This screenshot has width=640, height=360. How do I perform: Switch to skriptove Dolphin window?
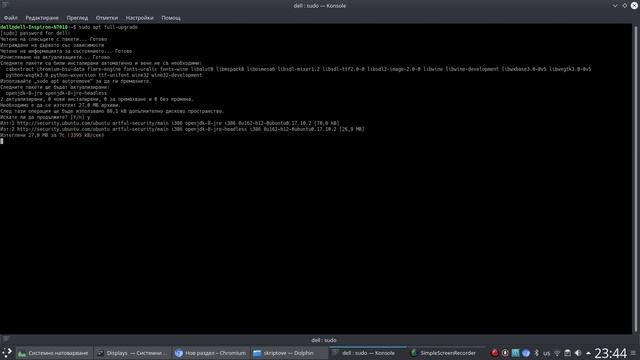click(x=289, y=353)
